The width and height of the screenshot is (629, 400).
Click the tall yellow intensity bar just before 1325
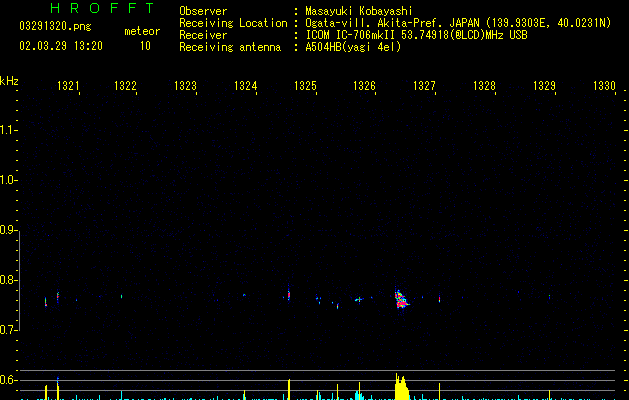(289, 390)
